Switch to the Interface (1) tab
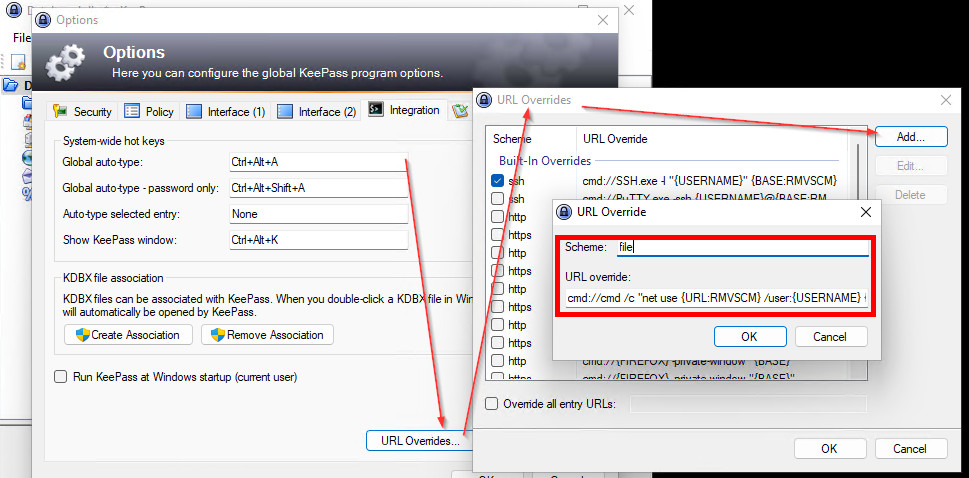This screenshot has height=478, width=969. 226,111
